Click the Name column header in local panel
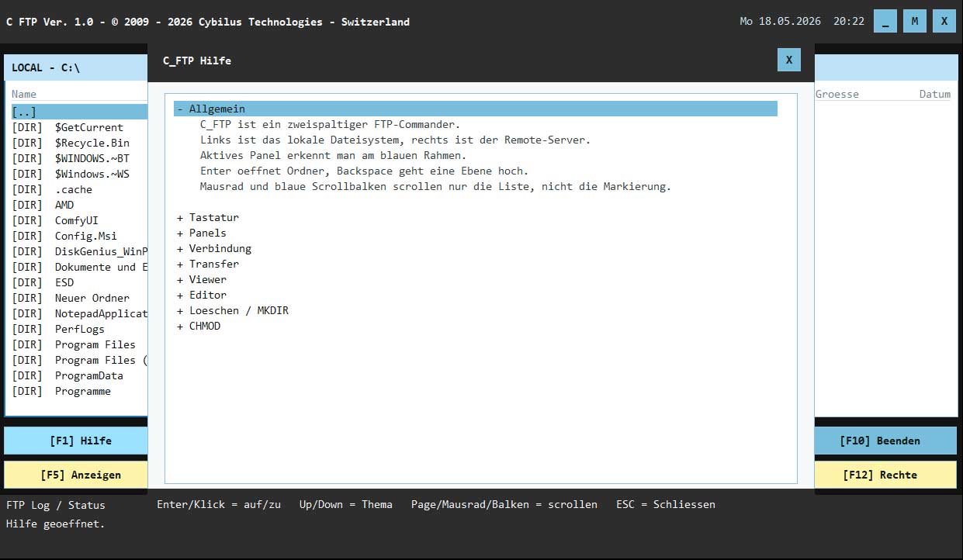 24,94
